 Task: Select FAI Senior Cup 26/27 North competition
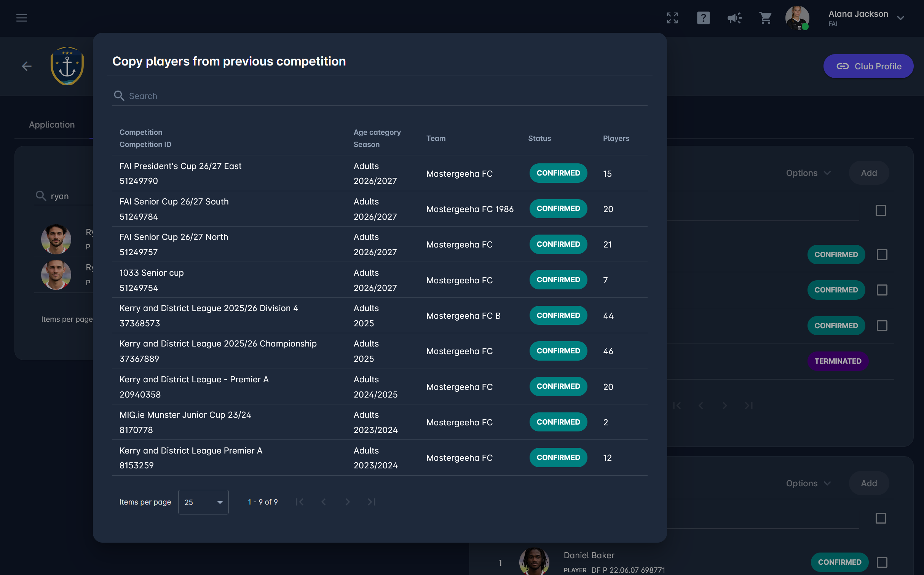coord(380,244)
